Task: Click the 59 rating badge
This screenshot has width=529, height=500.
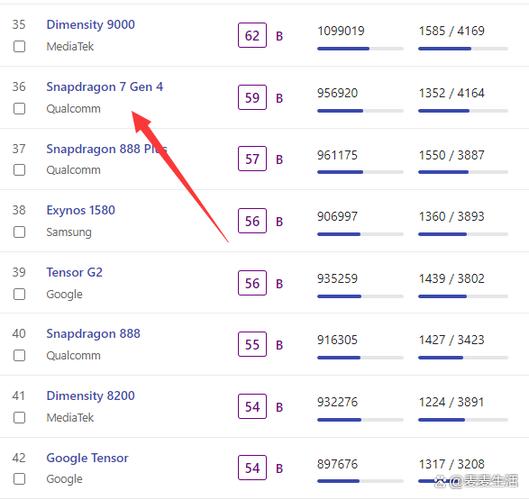Action: coord(252,98)
